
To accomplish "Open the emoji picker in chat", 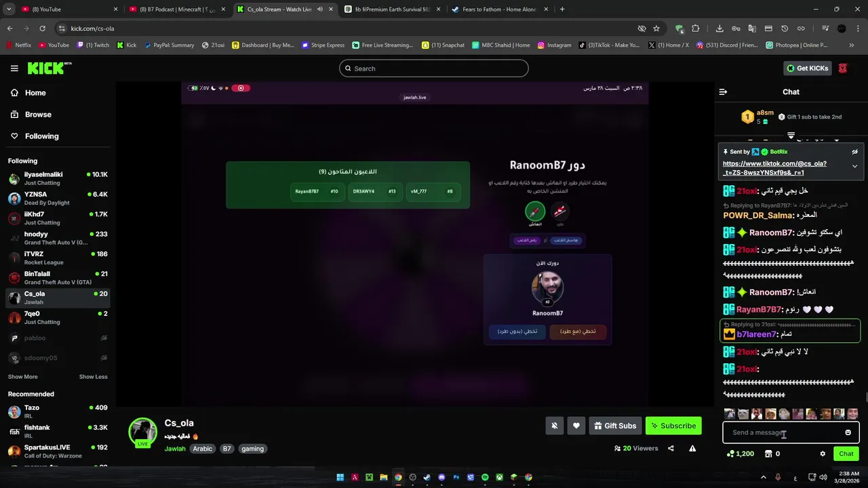I will [x=848, y=432].
